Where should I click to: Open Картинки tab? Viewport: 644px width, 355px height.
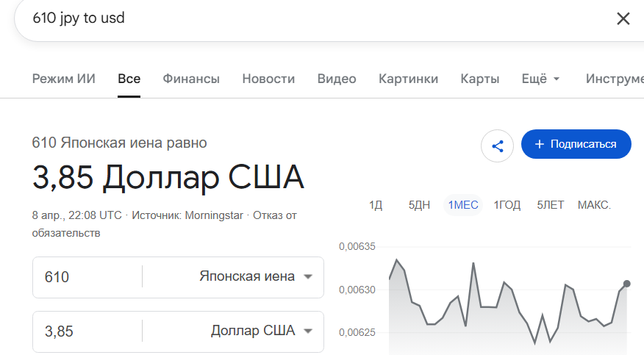tap(408, 79)
